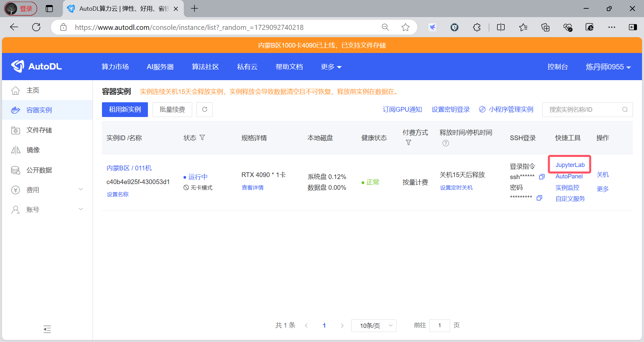Click the 批量续费 button
The image size is (644, 342).
click(x=172, y=110)
